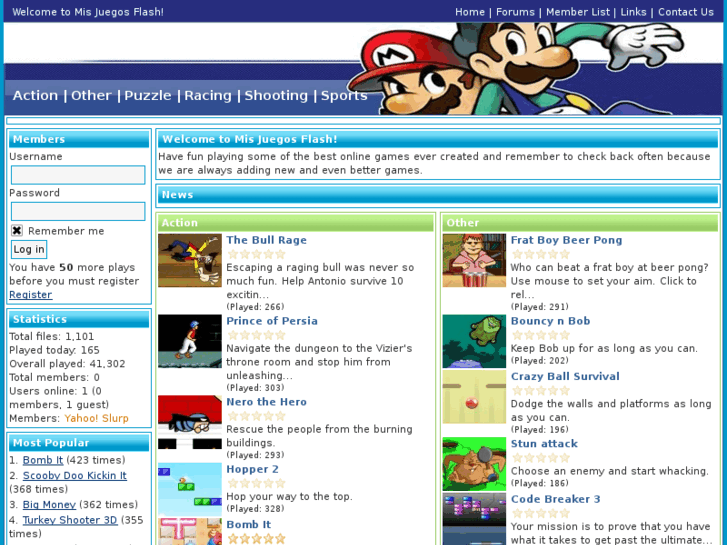Click the Other section header
The width and height of the screenshot is (727, 545).
point(580,223)
